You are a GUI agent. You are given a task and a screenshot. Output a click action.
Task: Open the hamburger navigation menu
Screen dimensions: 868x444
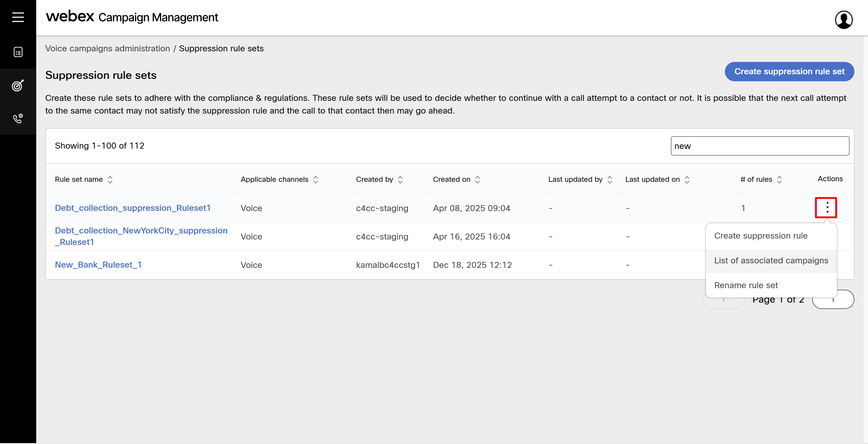pyautogui.click(x=18, y=17)
